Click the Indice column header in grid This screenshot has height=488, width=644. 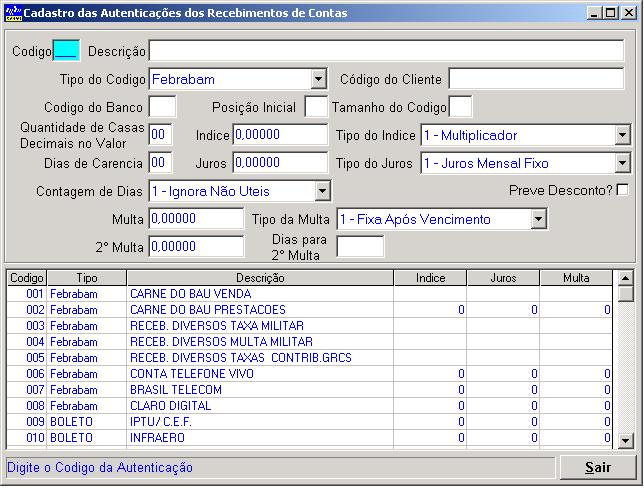(x=430, y=278)
